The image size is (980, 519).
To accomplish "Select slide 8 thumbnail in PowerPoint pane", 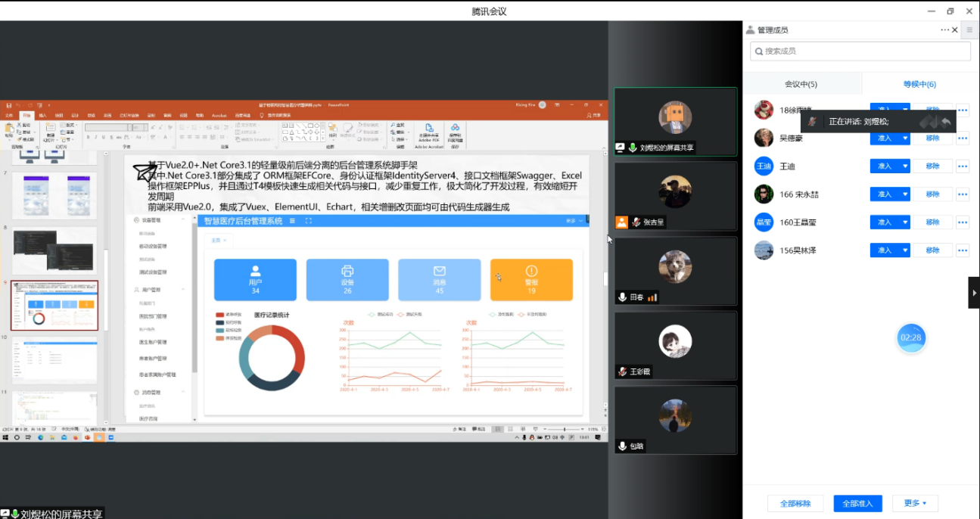I will pyautogui.click(x=54, y=250).
